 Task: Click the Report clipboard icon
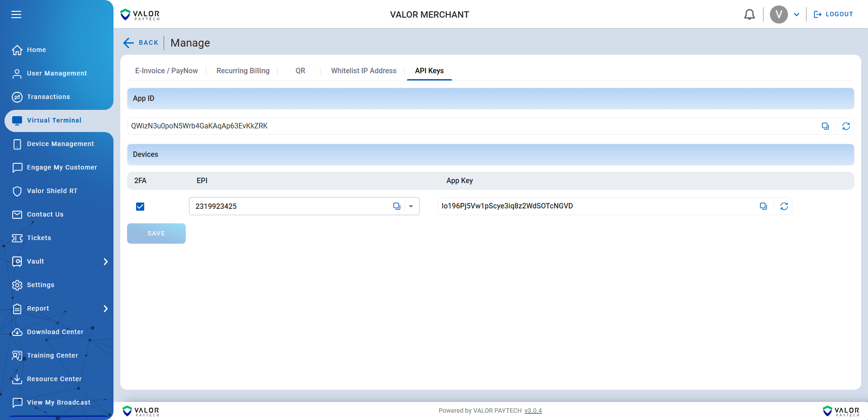(x=17, y=308)
